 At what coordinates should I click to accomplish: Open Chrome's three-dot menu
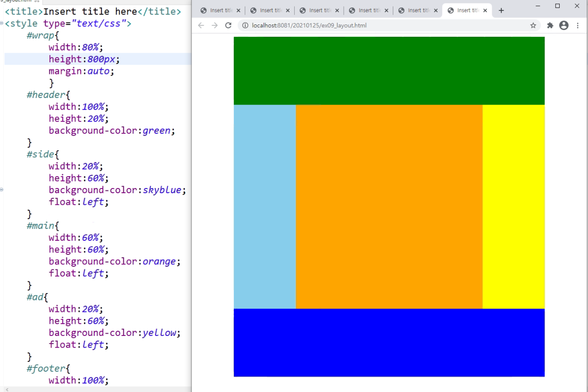578,25
